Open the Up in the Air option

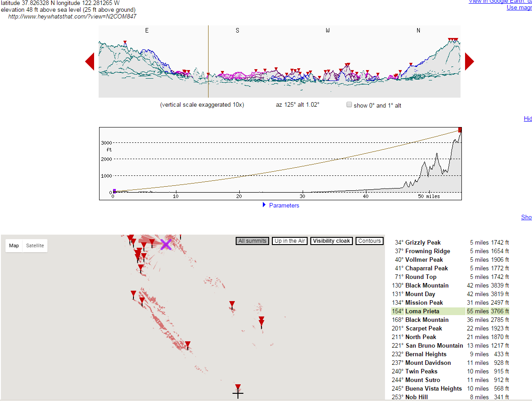coord(290,241)
